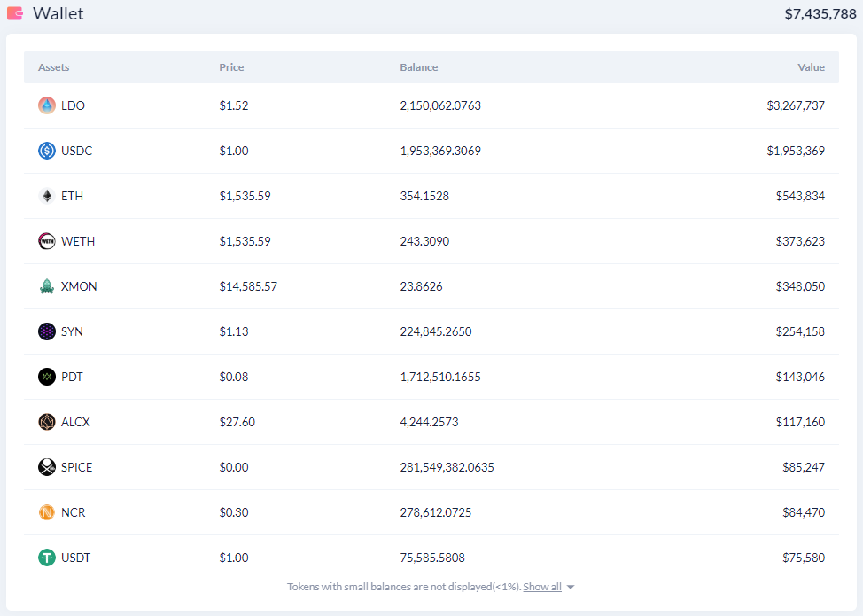Click SPICE balance 281,549,382.0635
This screenshot has width=863, height=616.
point(447,467)
